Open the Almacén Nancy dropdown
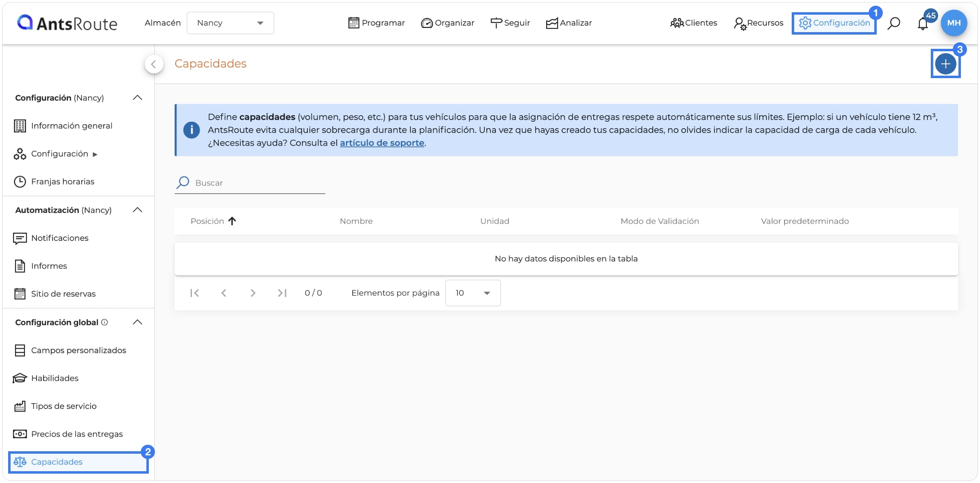 click(230, 23)
